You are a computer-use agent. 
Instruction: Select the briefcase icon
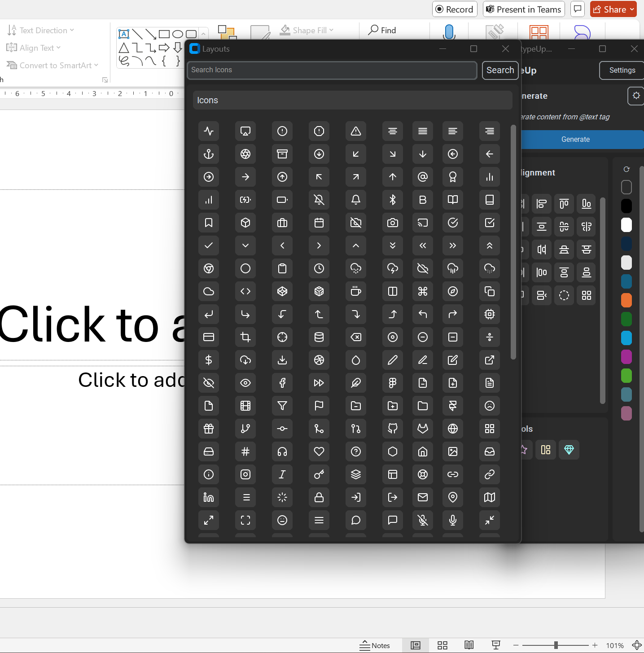click(x=282, y=223)
